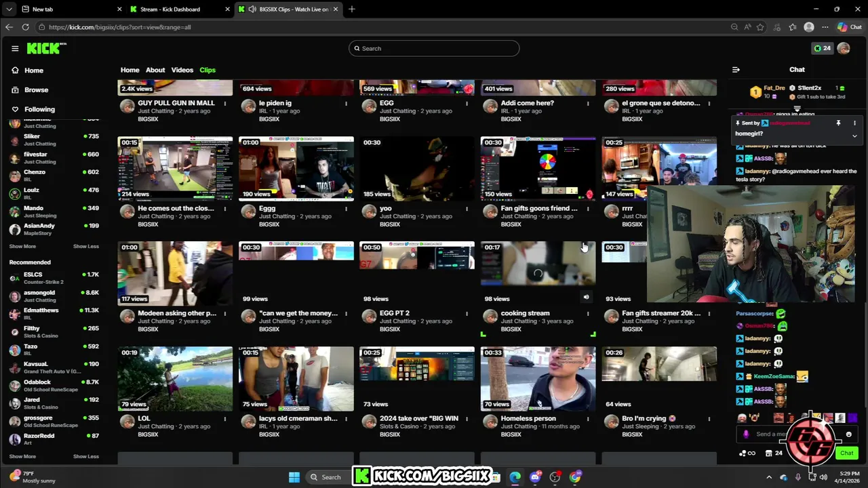Screen dimensions: 868x488
Task: Click the browser profile icon
Action: (x=808, y=27)
